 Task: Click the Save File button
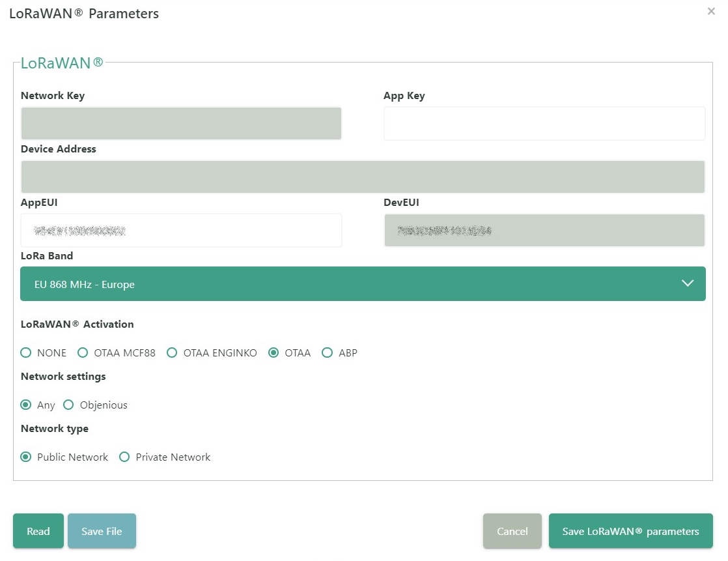point(102,531)
